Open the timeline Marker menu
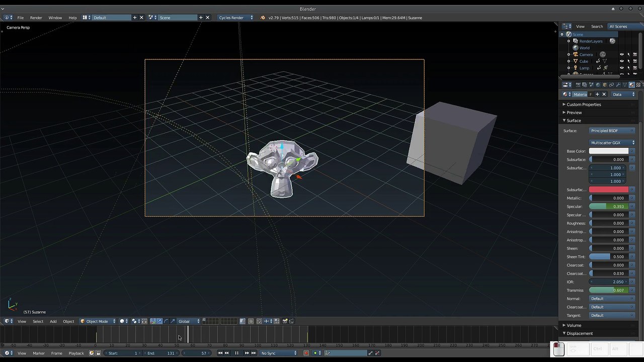Screen dimensions: 644x362 pyautogui.click(x=39, y=353)
